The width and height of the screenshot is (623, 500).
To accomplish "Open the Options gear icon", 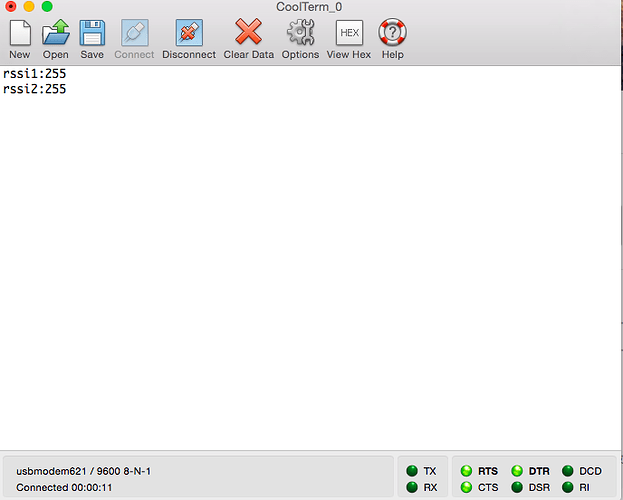I will pos(300,32).
